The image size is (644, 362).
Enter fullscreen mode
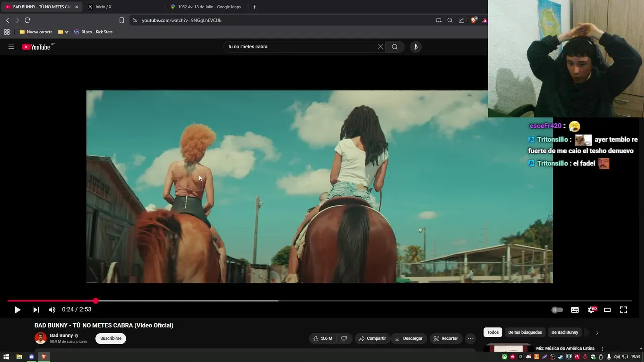click(623, 310)
